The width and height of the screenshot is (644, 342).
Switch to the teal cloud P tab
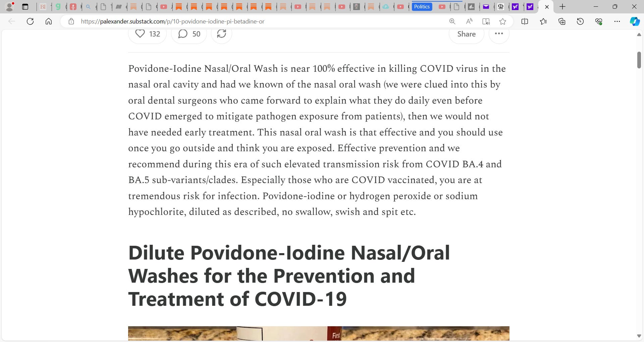click(386, 7)
